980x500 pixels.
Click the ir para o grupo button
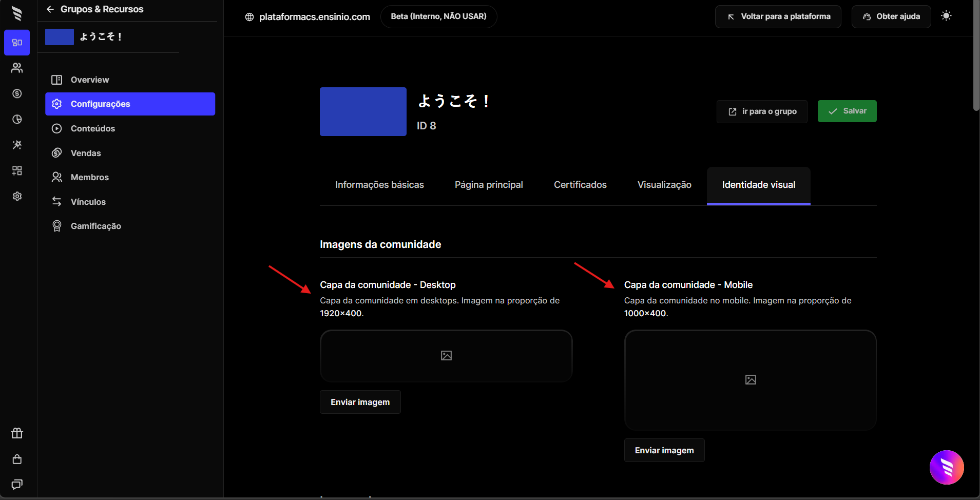(762, 111)
